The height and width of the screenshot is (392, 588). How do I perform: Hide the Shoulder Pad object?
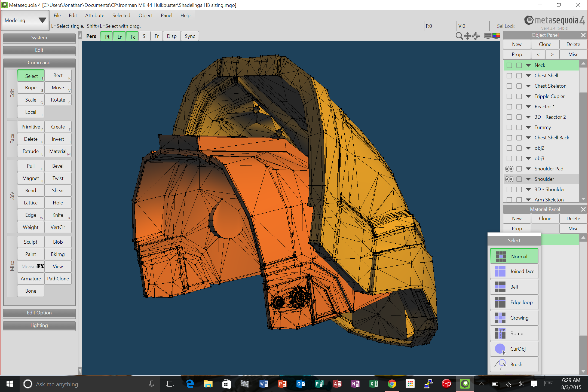pos(509,169)
